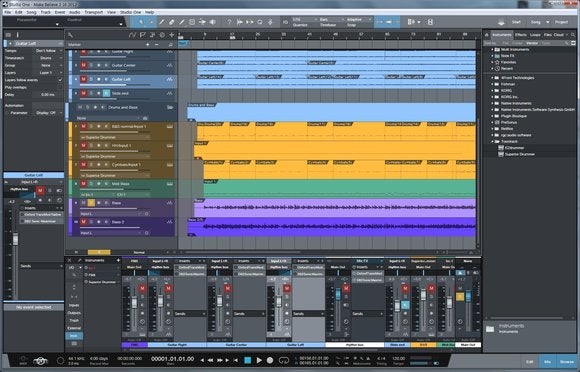Switch to the Effects browser tab

pos(520,35)
